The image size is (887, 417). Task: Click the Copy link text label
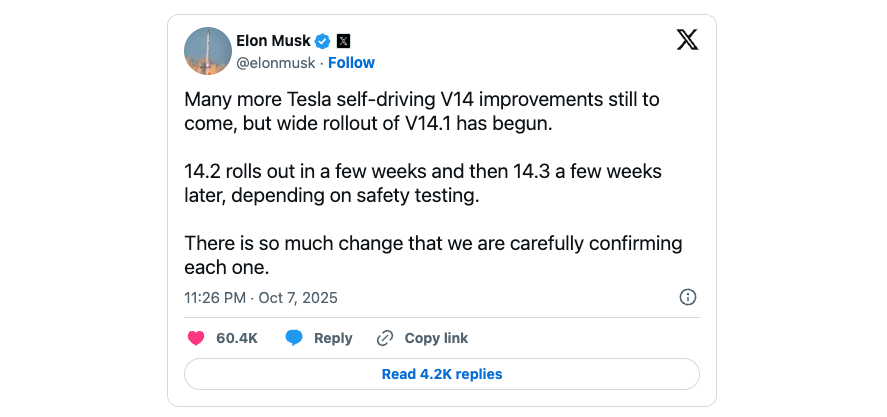pos(436,338)
